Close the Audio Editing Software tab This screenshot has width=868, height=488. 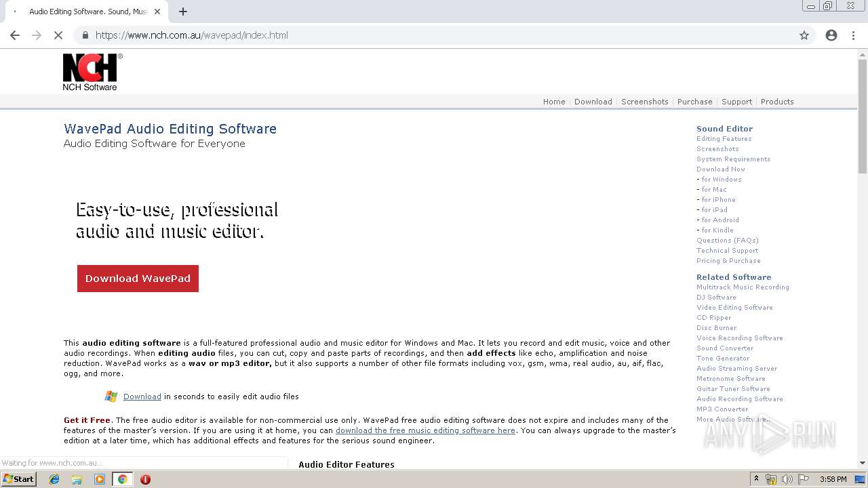[x=157, y=12]
